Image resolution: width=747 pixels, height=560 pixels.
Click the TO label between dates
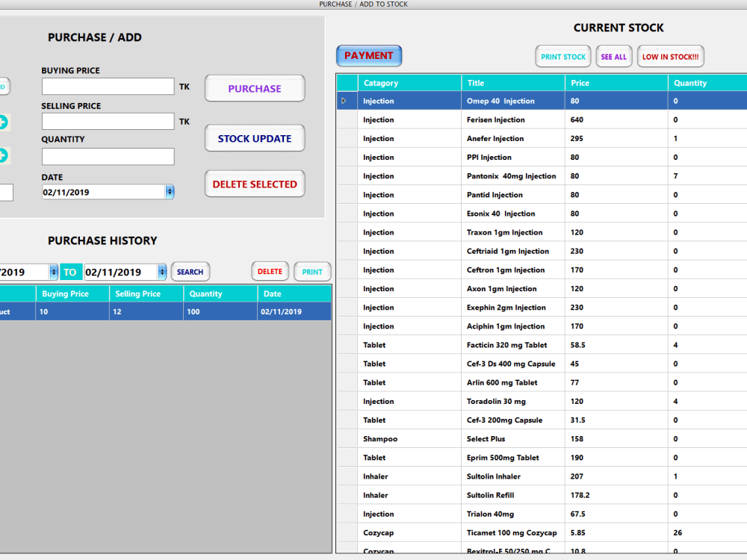[x=70, y=272]
